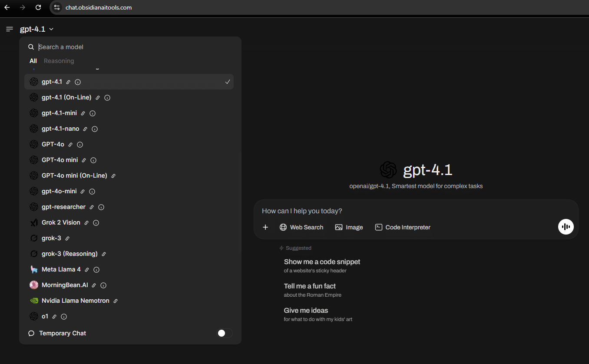
Task: Show info for gpt-4o-mini
Action: coord(92,192)
